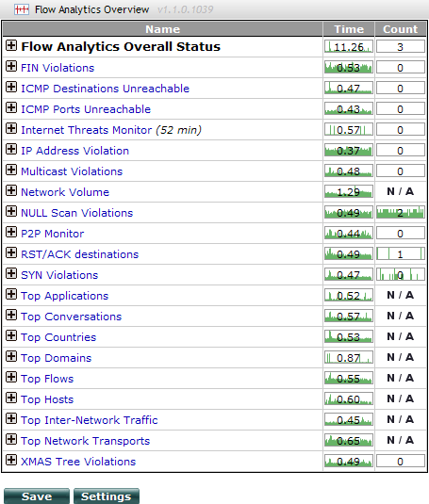This screenshot has height=504, width=429.
Task: Sort by the Time column header
Action: (x=349, y=29)
